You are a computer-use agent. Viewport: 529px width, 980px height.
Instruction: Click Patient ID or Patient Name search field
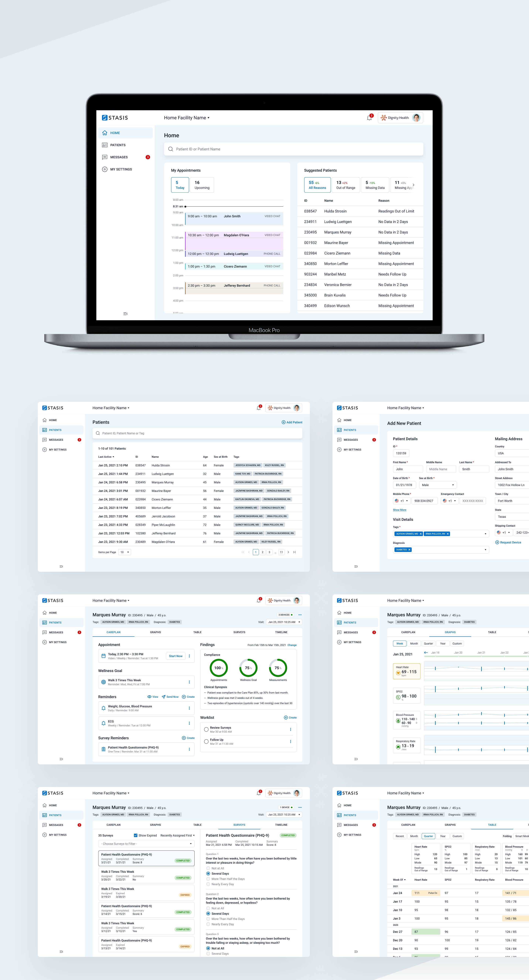coord(293,149)
